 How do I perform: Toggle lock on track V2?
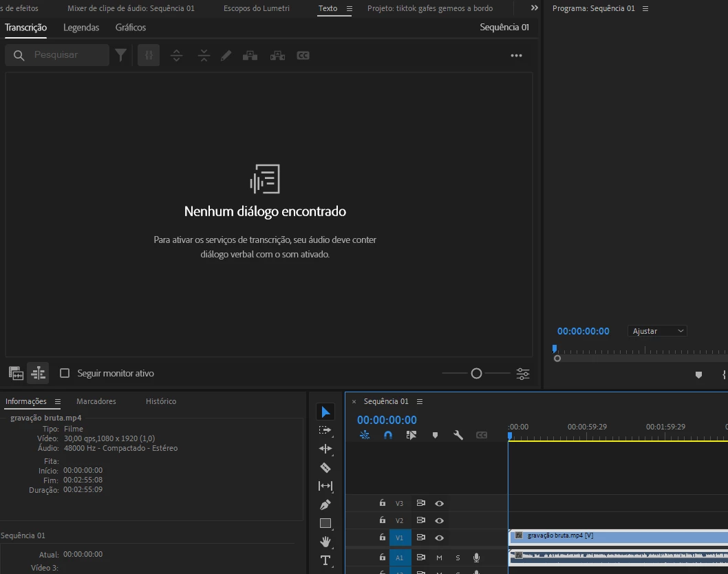click(x=383, y=520)
